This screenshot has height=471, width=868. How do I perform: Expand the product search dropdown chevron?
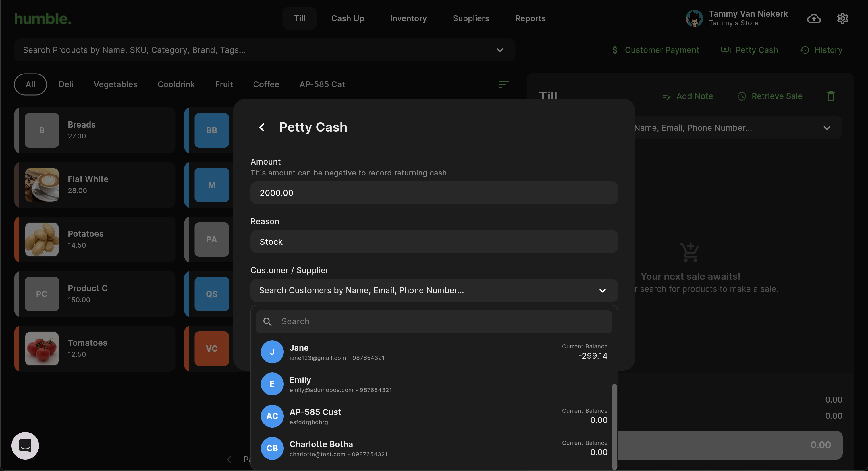pos(500,50)
